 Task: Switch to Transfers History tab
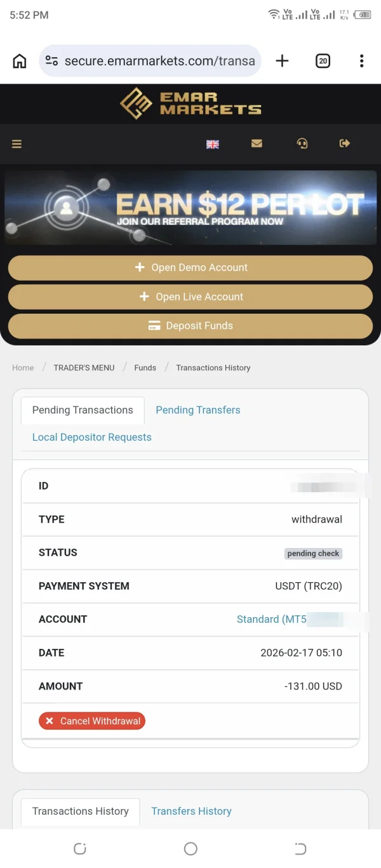[191, 811]
